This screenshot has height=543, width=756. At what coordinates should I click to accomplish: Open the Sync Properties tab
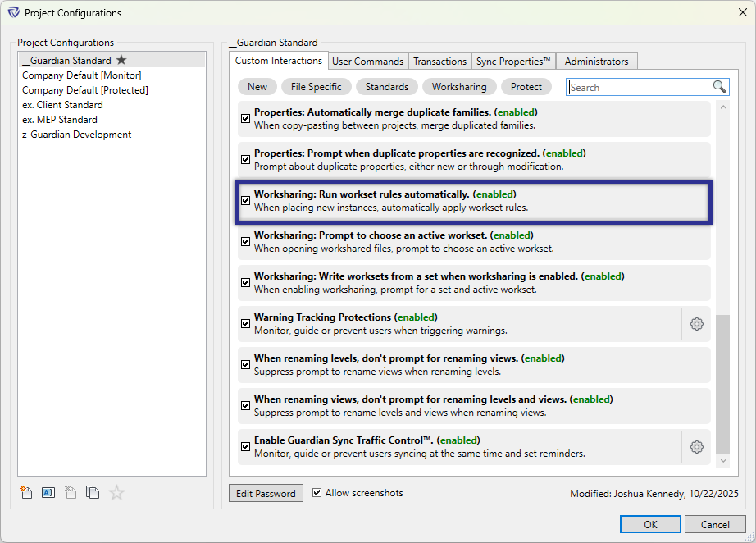pyautogui.click(x=513, y=61)
